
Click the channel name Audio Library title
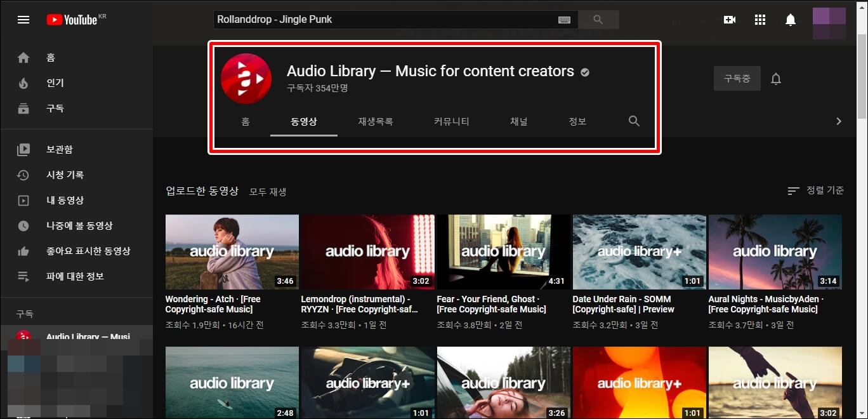[430, 71]
